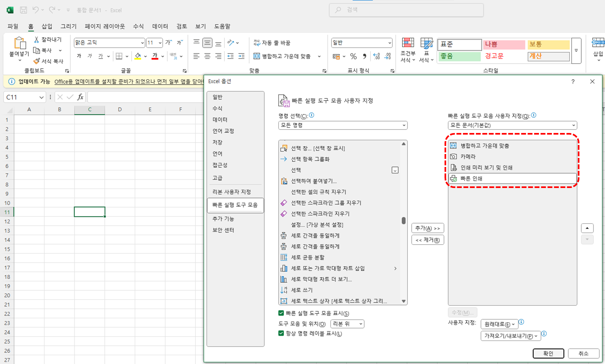Select 빠른 인쇄 in the Quick Access list
The width and height of the screenshot is (605, 364).
click(512, 179)
